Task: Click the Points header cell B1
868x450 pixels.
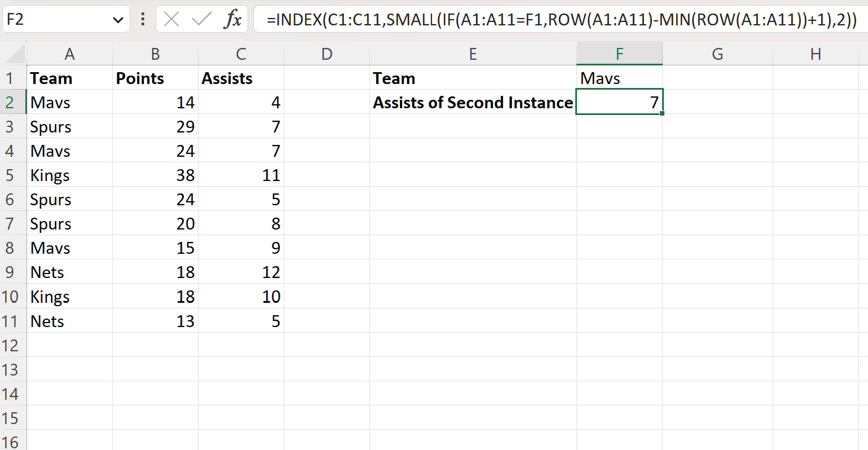Action: (155, 78)
